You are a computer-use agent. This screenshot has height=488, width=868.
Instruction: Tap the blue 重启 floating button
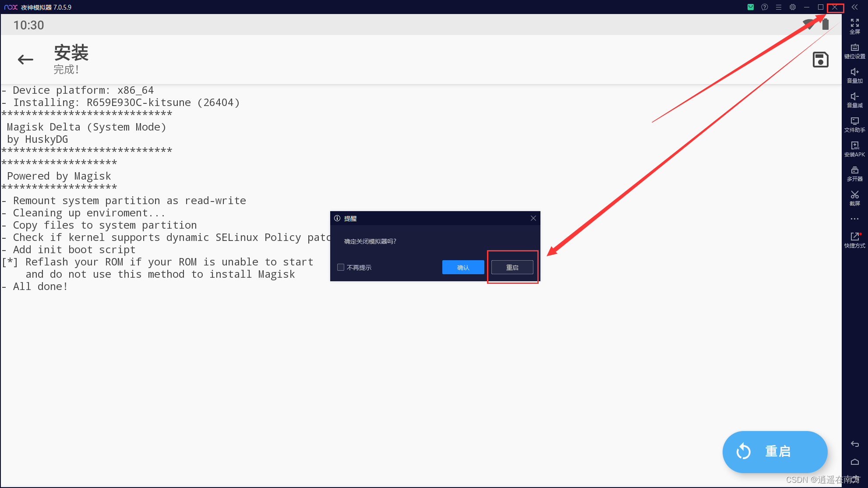click(775, 451)
